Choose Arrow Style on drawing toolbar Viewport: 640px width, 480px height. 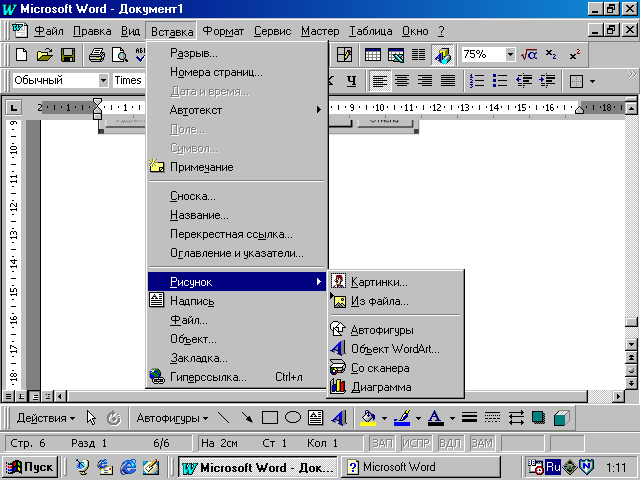[516, 418]
